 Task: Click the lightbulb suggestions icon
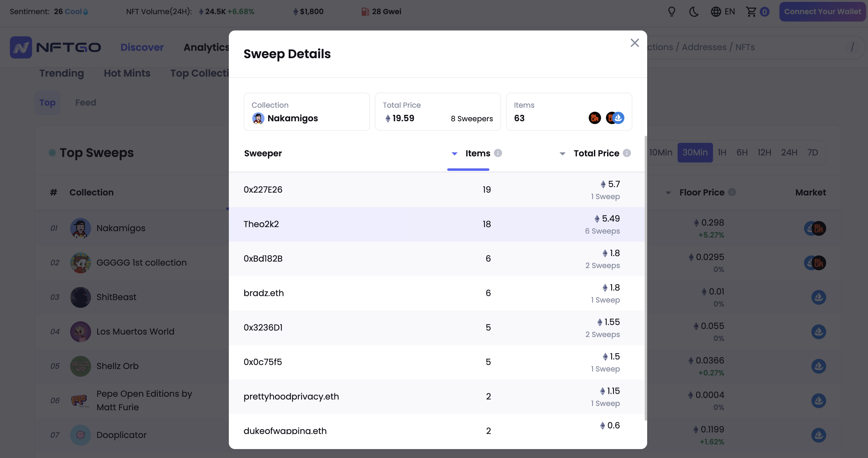tap(671, 12)
